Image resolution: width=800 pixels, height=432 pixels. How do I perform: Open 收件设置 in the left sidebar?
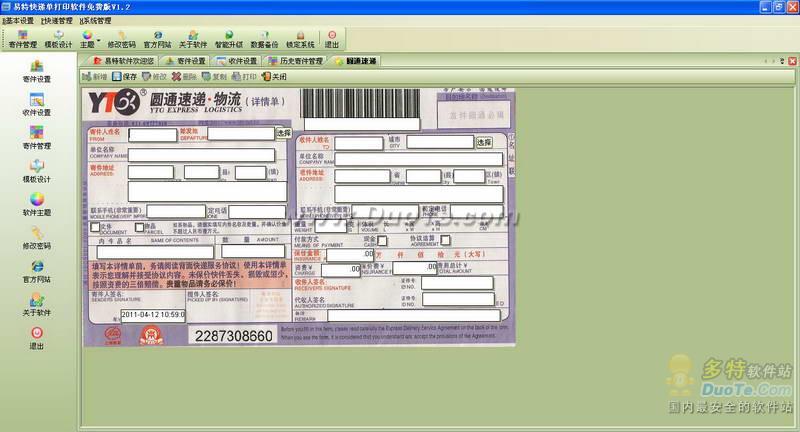coord(37,105)
